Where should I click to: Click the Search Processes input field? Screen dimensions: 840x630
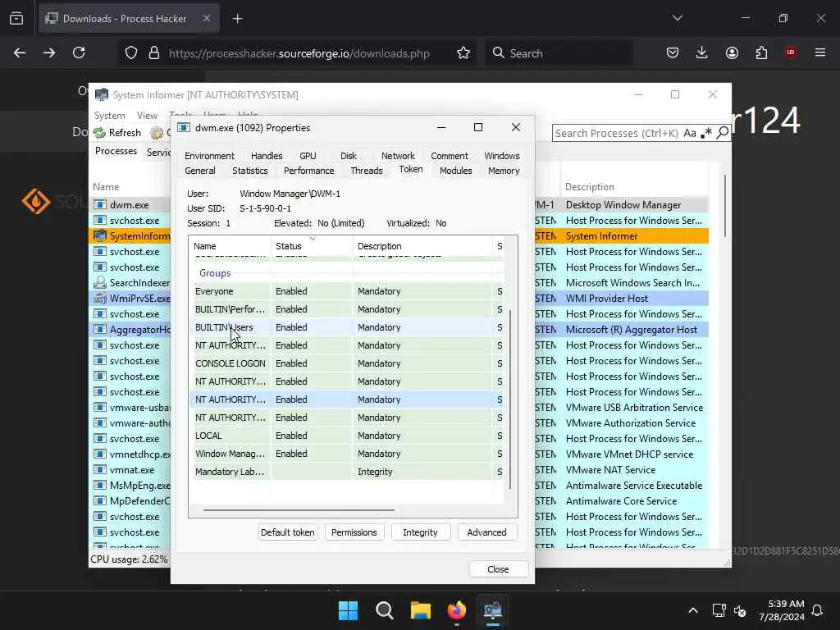coord(616,133)
